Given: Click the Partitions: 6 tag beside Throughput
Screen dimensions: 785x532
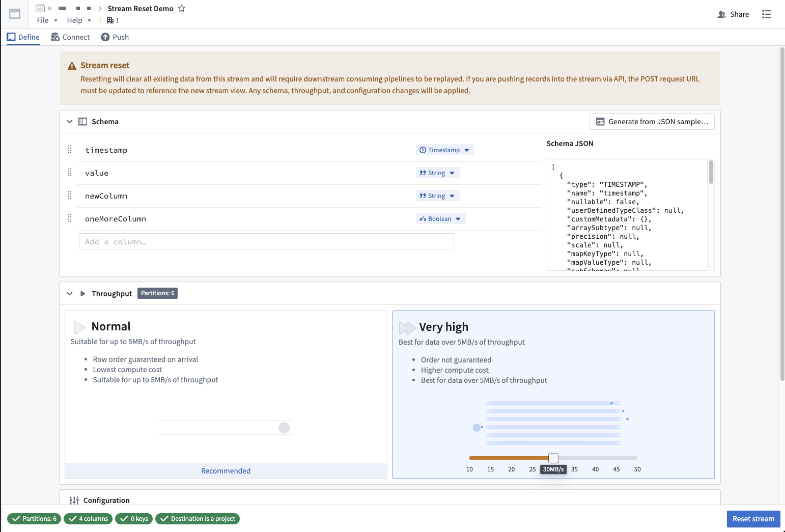Looking at the screenshot, I should tap(158, 293).
